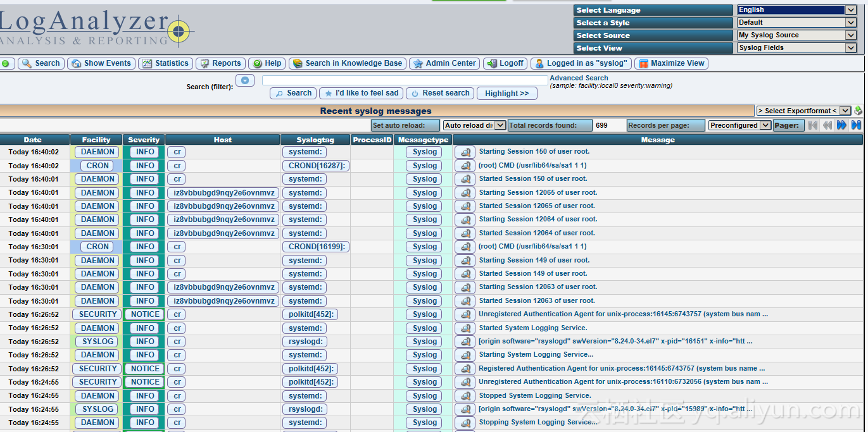Click the "I'd like to feel sad" button
Screen dimensions: 868x432
(361, 93)
